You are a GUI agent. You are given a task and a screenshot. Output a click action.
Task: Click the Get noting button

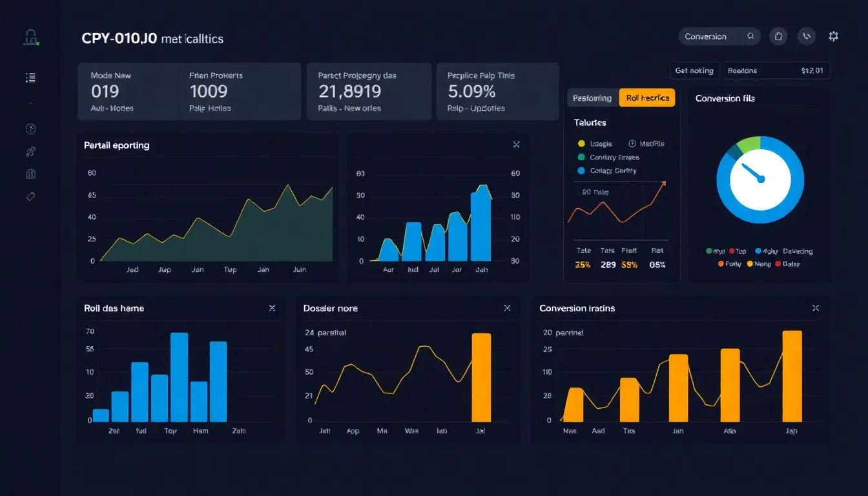click(x=694, y=70)
